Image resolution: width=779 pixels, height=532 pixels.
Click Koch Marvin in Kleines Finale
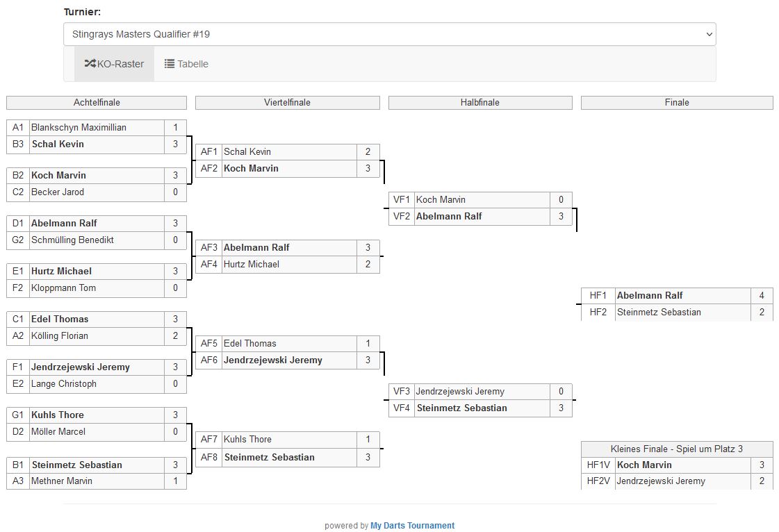(x=644, y=465)
